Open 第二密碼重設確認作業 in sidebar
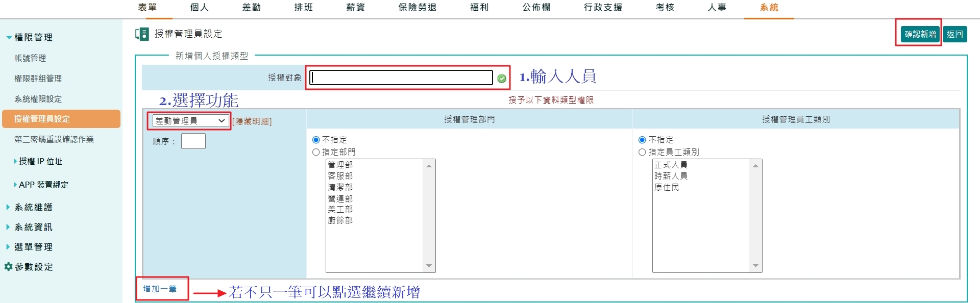980x303 pixels. [x=54, y=139]
